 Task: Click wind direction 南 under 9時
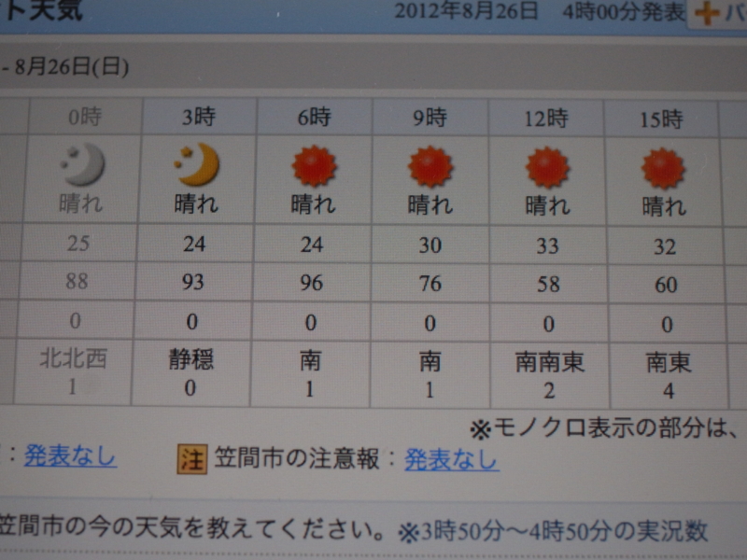430,362
